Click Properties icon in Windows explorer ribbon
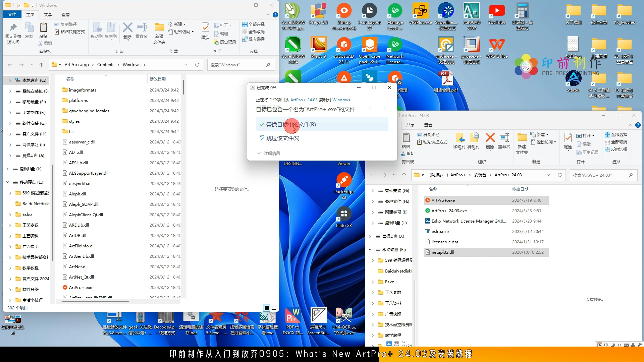The image size is (644, 362). click(x=205, y=31)
